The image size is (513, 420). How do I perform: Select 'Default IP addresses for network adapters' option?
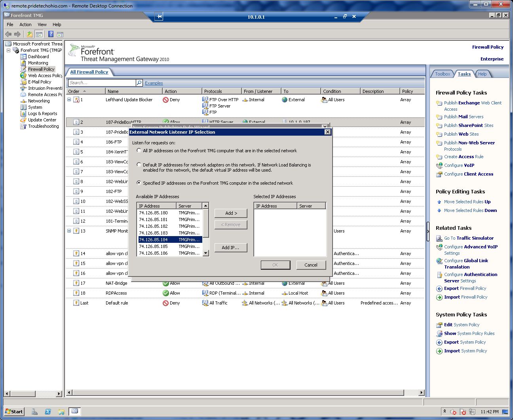coord(139,165)
